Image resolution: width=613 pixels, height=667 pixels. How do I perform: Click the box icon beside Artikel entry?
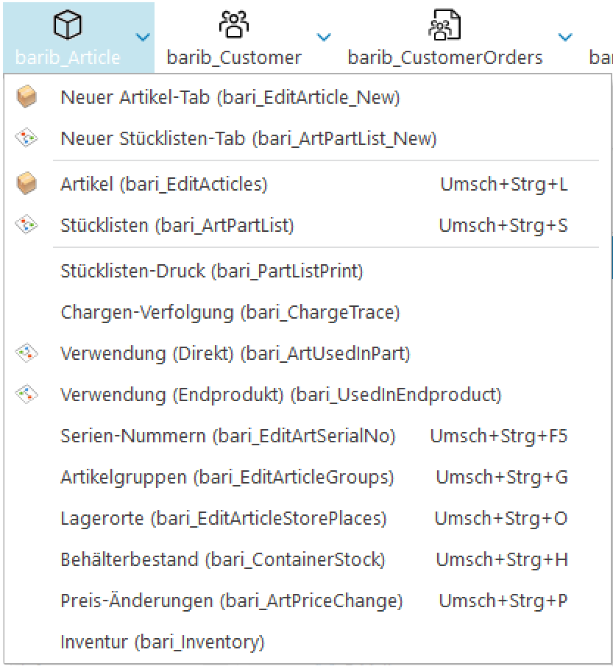[27, 184]
